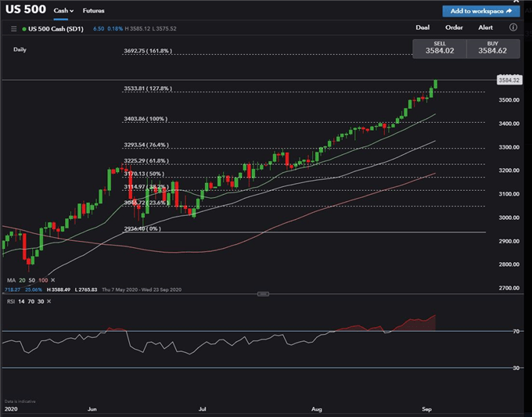This screenshot has width=532, height=417.
Task: Click the share arrow on Add to workspace
Action: [509, 11]
